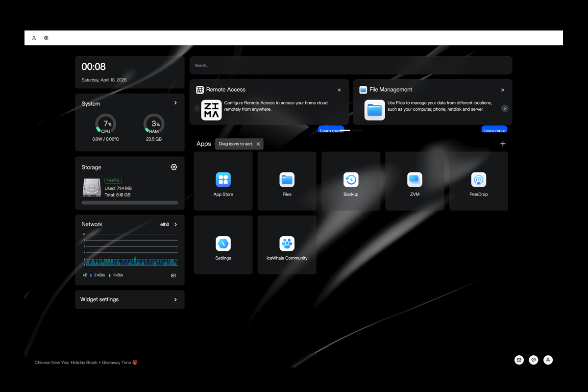Screen dimensions: 588x392
Task: Click the network chart mode icon
Action: point(173,275)
